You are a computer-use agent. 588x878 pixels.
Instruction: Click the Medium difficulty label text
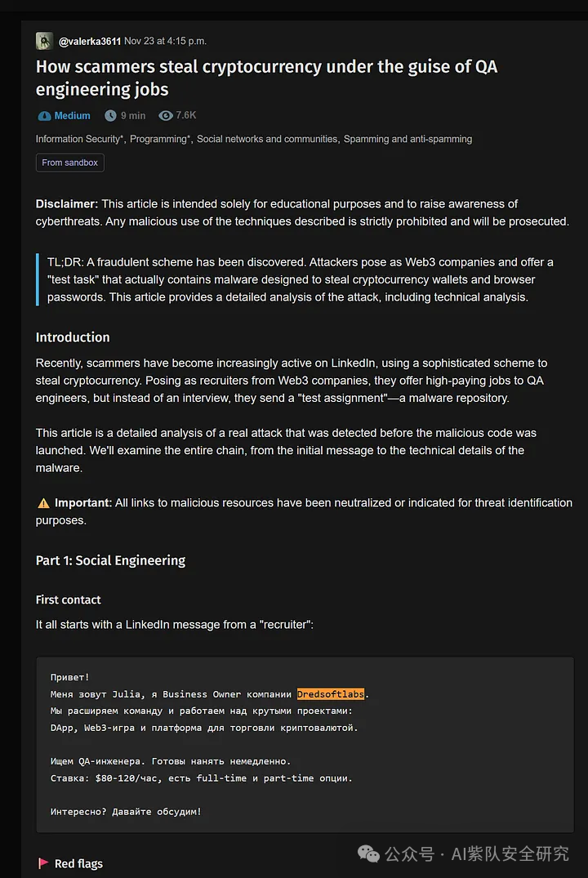[x=72, y=116]
